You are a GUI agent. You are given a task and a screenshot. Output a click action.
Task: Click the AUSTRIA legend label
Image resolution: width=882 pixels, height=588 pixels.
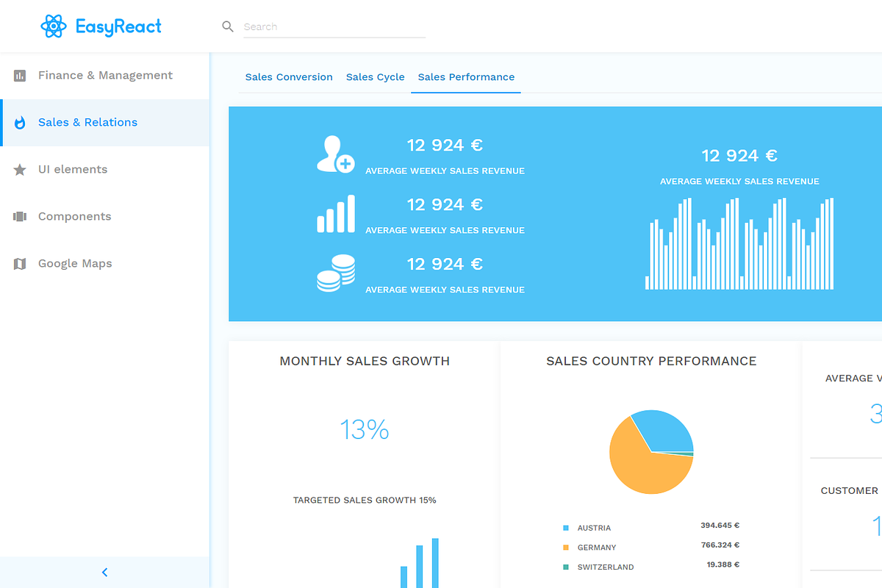pyautogui.click(x=594, y=528)
